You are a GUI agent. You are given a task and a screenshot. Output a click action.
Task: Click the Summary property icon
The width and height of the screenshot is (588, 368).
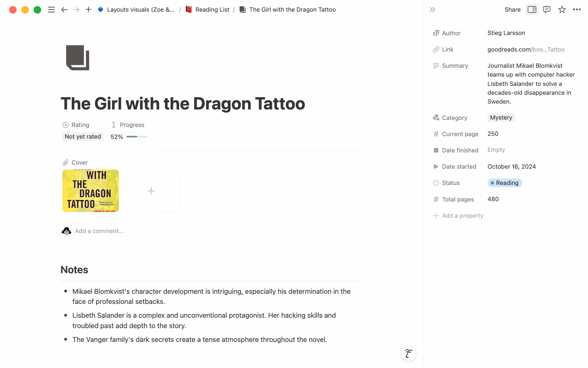coord(436,66)
